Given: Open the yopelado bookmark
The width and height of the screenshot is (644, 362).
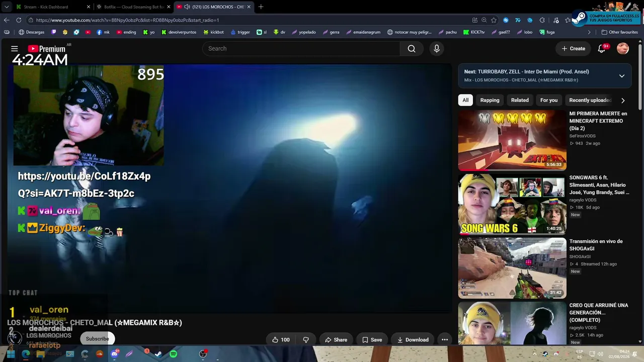Looking at the screenshot, I should (304, 32).
